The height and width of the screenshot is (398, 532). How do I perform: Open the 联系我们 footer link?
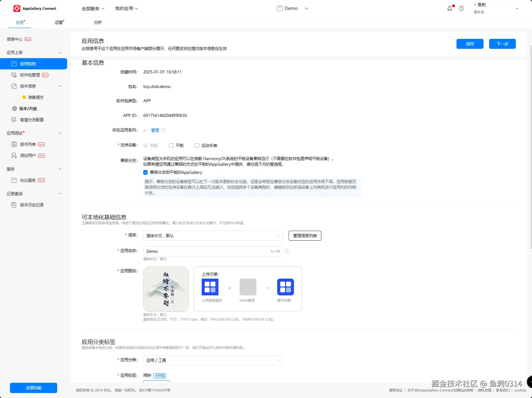(x=503, y=390)
